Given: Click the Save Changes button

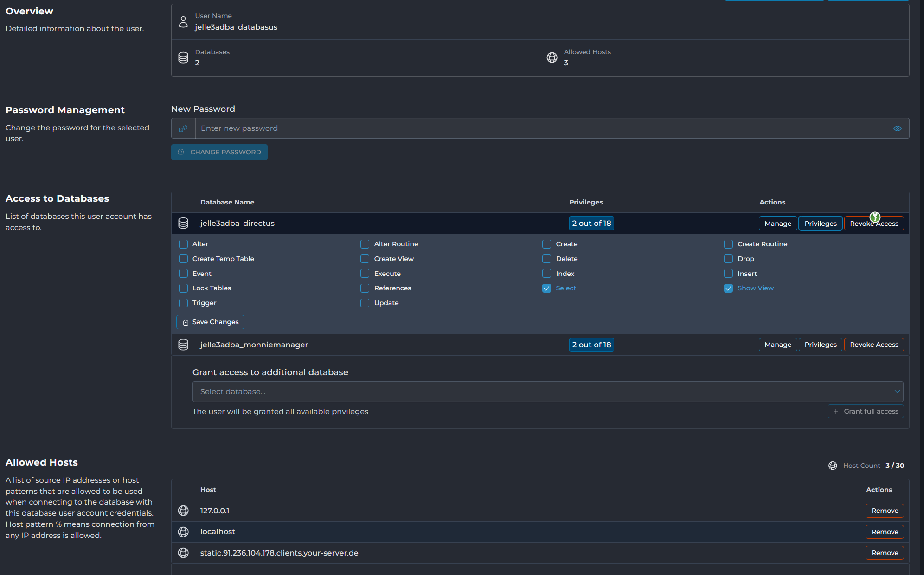Looking at the screenshot, I should (x=211, y=322).
